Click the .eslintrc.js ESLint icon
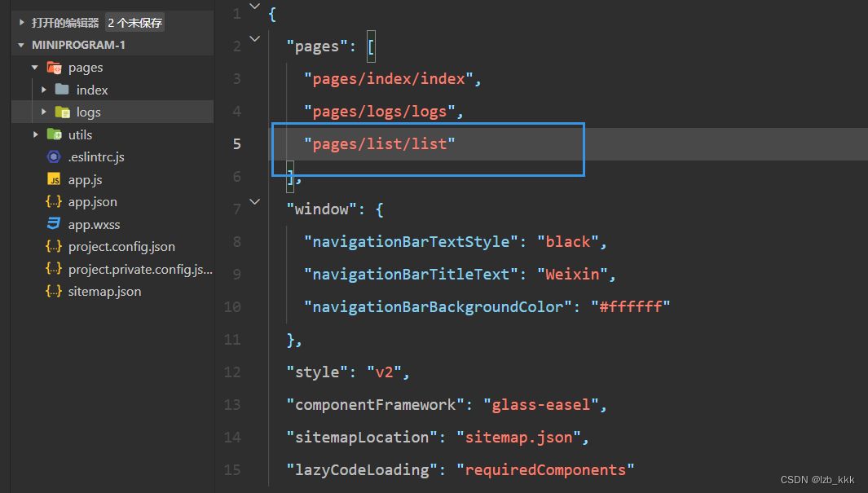868x493 pixels. pos(54,157)
